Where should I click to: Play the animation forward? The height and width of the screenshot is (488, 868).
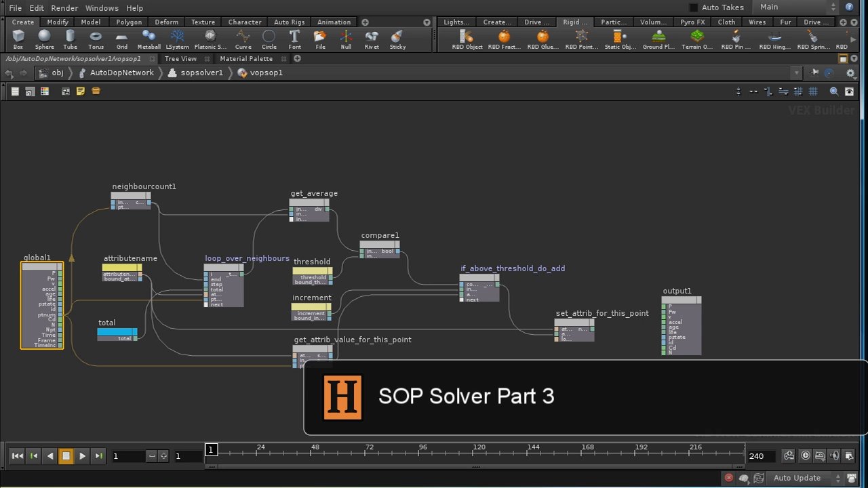tap(83, 456)
